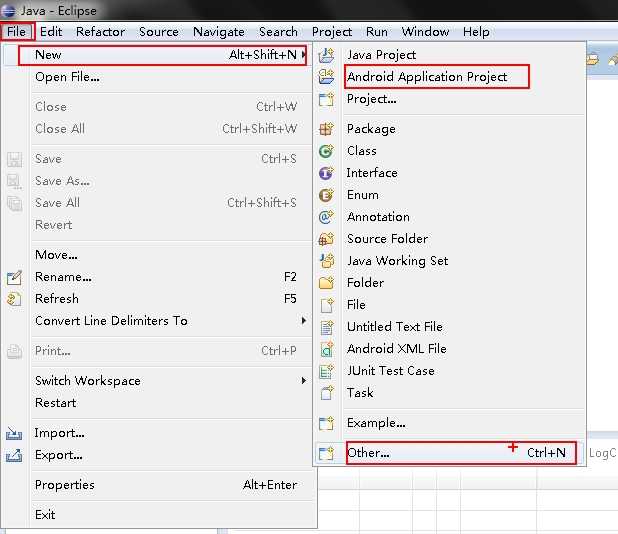
Task: Click the Java Working Set icon
Action: click(326, 260)
